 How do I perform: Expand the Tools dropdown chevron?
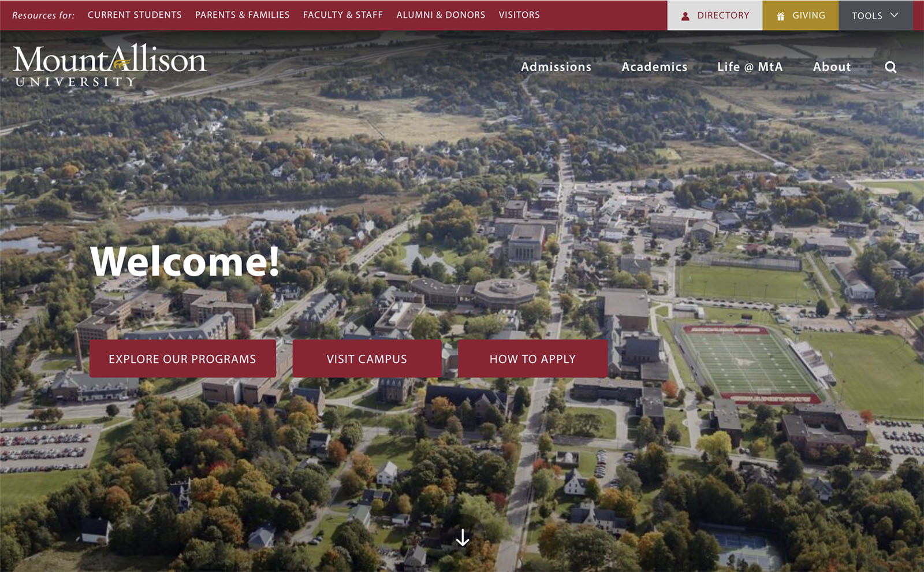tap(894, 15)
